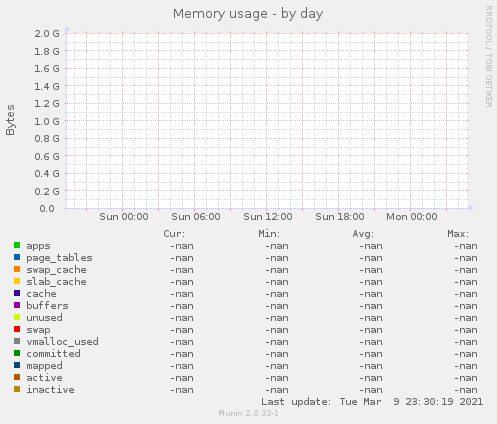
Task: Click the apps legend green swatch
Action: pyautogui.click(x=17, y=245)
